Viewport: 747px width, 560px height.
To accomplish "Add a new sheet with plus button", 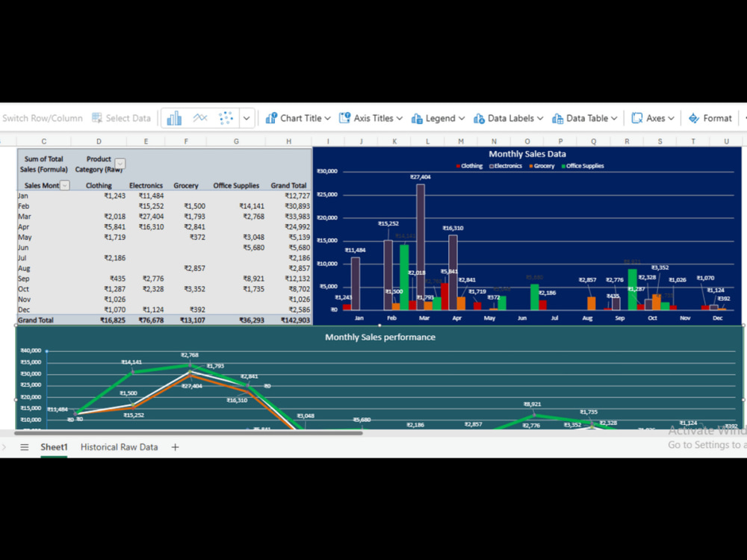I will tap(175, 447).
